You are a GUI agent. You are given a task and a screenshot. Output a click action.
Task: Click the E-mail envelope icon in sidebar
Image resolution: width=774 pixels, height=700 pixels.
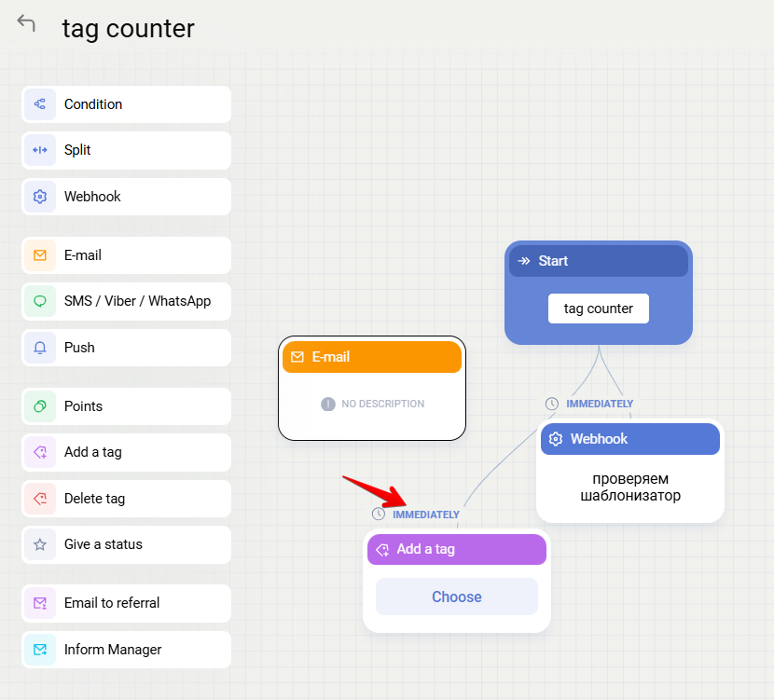pos(39,255)
